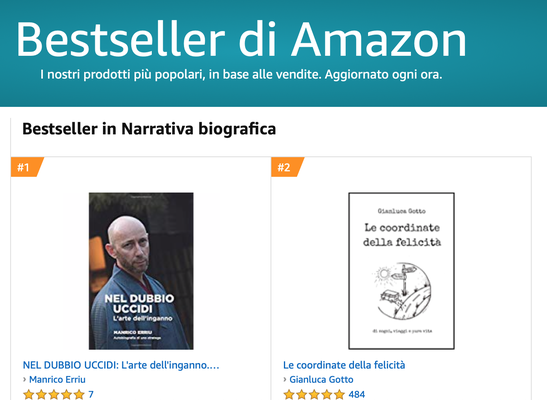
Task: Click the orange #2 rank badge
Action: click(x=287, y=167)
